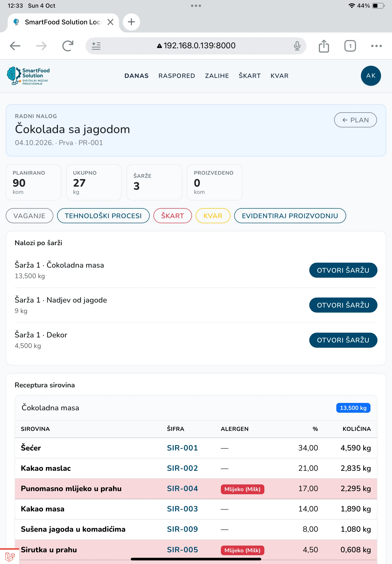Image resolution: width=392 pixels, height=564 pixels.
Task: Click the PLANIRANO 90 kom card
Action: (33, 182)
